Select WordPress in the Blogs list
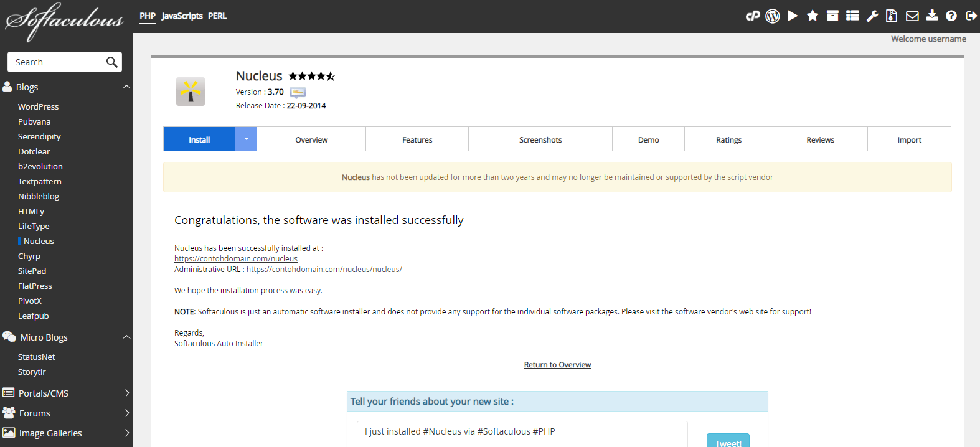Image resolution: width=980 pixels, height=447 pixels. tap(38, 107)
